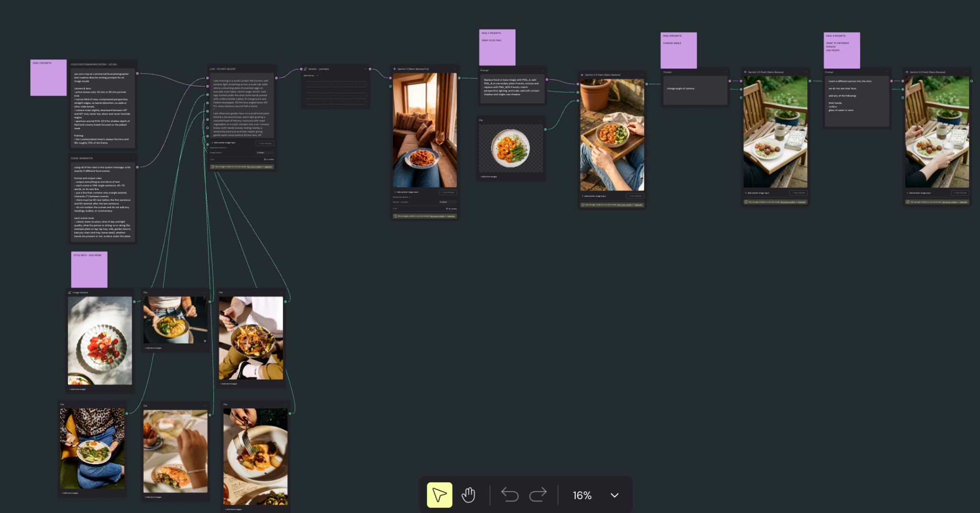
Task: Click Run Model on the Gemini 3 node
Action: pos(447,192)
